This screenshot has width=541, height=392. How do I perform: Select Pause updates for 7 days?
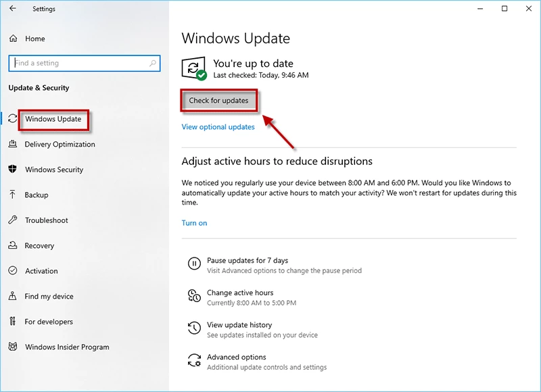[x=248, y=261]
